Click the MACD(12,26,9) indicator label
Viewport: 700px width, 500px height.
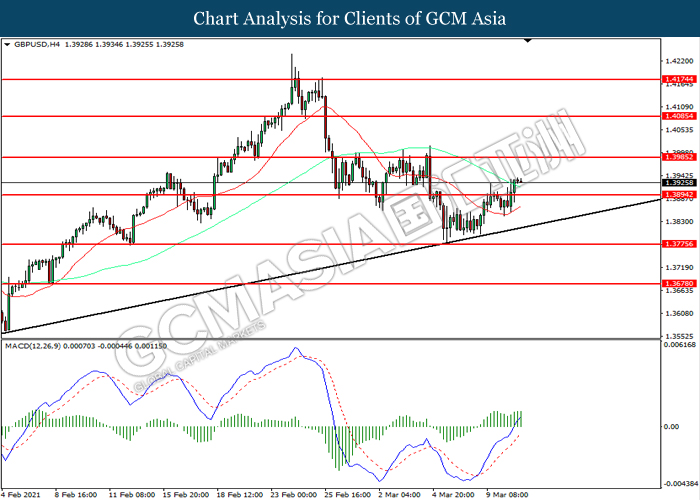coord(33,346)
